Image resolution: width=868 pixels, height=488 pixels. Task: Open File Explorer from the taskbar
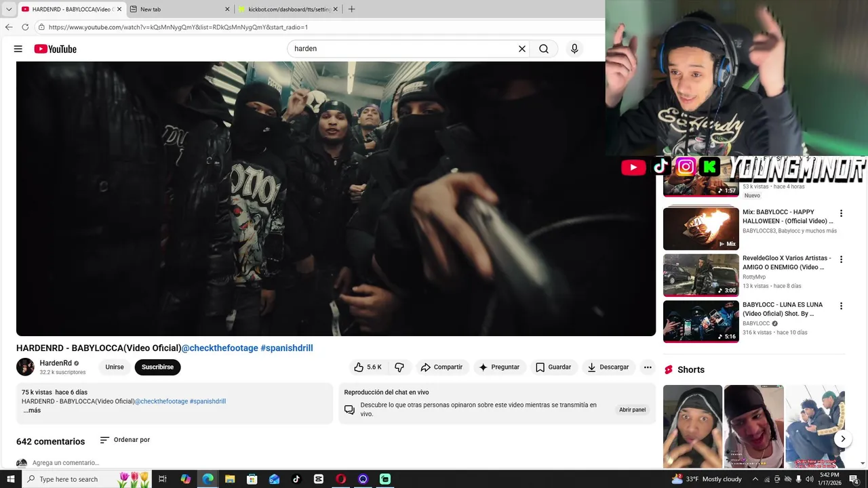(230, 479)
